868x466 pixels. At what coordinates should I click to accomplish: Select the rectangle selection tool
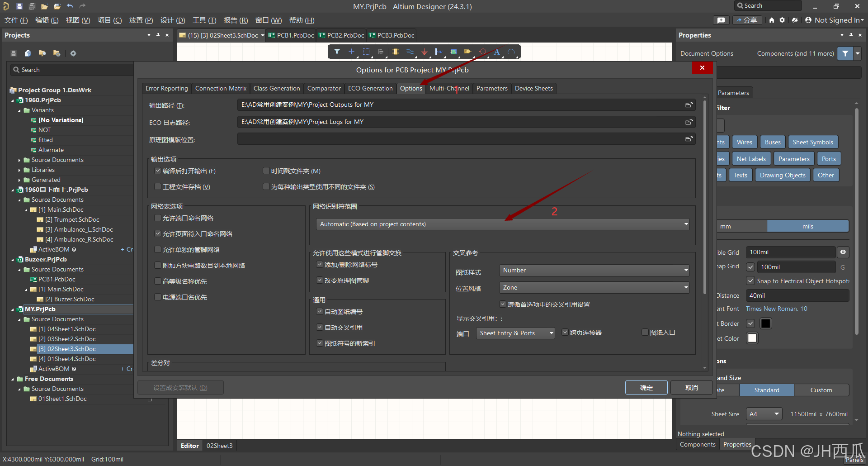(x=366, y=52)
